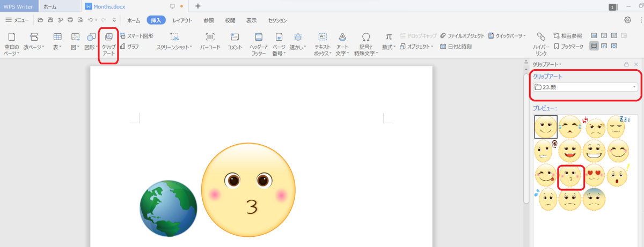This screenshot has width=644, height=247.
Task: Open the メニュー hamburger menu
Action: [17, 20]
